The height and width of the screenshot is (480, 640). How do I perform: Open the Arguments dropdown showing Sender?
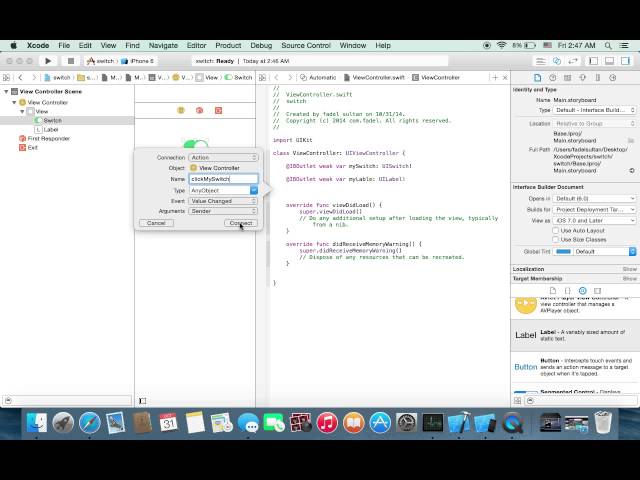click(x=223, y=211)
